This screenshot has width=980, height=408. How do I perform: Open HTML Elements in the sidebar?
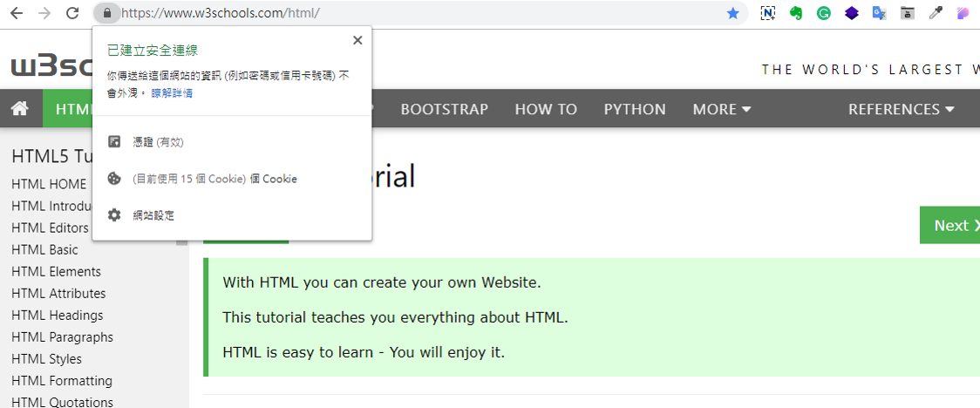tap(57, 271)
